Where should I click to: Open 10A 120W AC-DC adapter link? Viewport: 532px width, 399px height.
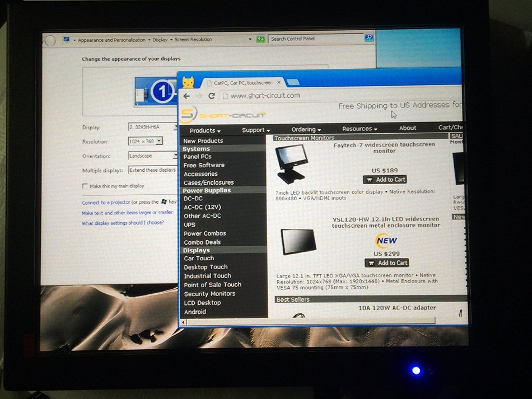click(x=397, y=308)
